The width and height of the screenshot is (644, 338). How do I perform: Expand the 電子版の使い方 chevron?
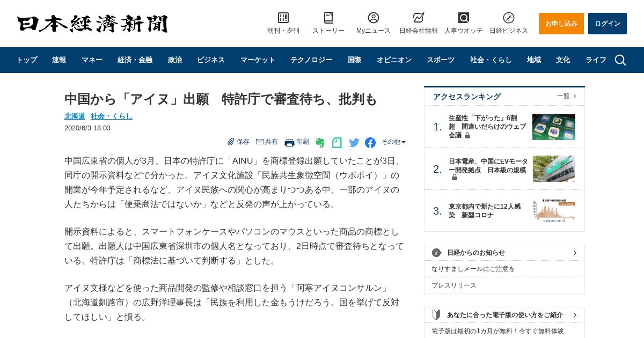pyautogui.click(x=575, y=315)
